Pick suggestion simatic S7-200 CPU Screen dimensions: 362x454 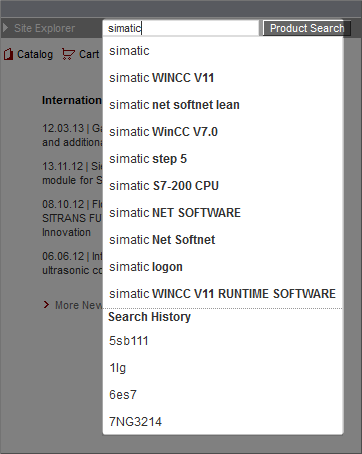click(x=223, y=186)
